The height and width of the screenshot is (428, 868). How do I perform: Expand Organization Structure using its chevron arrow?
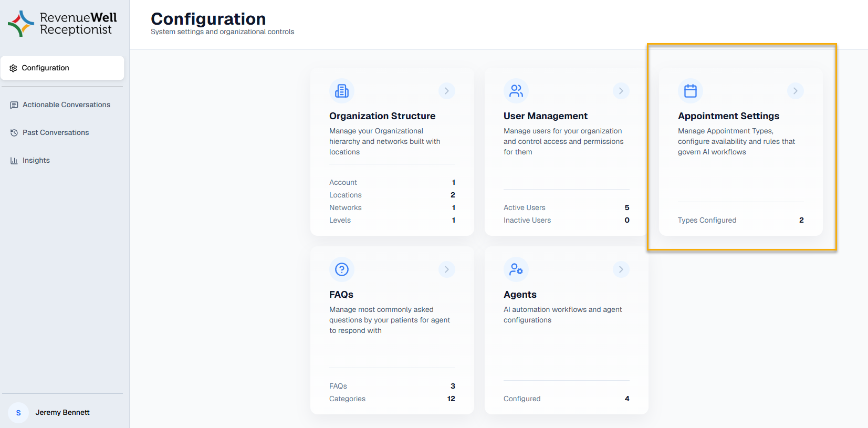(x=447, y=91)
